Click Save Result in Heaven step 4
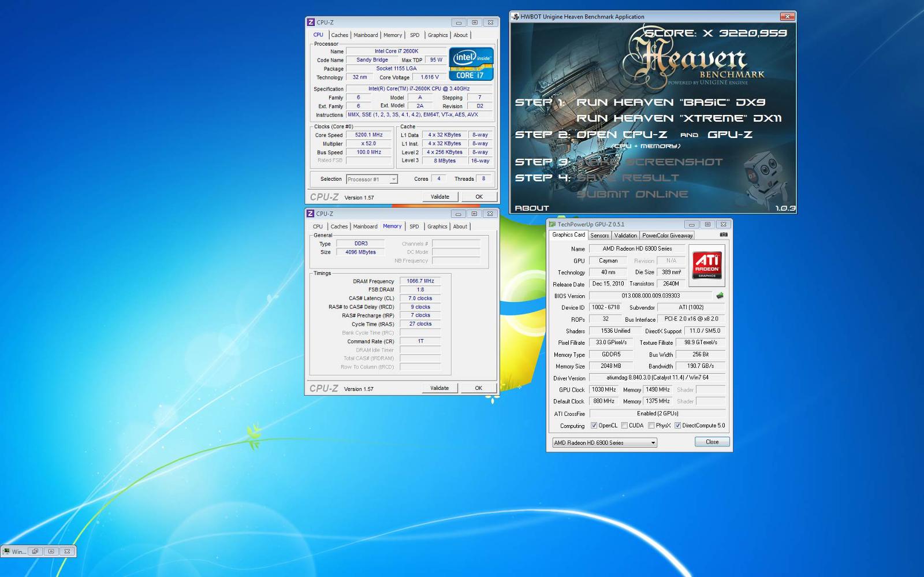Screen dimensions: 924x577 [627, 178]
